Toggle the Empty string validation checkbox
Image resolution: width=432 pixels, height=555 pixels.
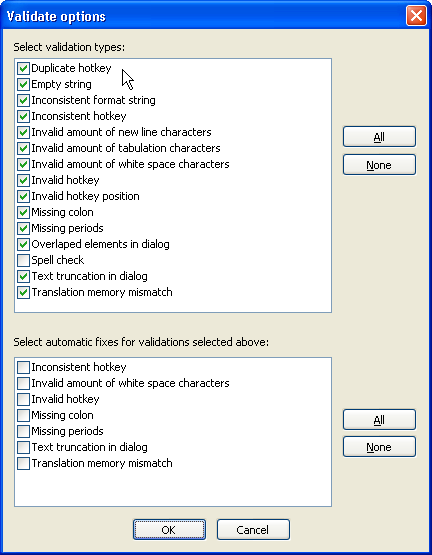pos(23,84)
